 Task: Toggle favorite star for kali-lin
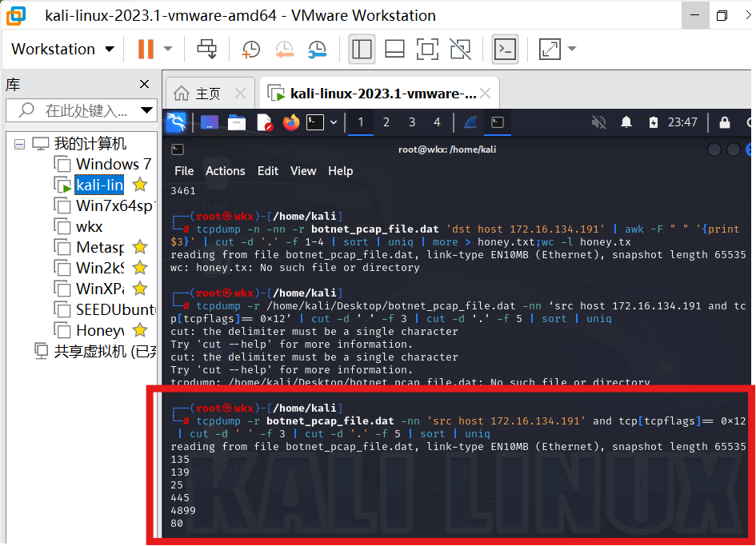point(140,185)
